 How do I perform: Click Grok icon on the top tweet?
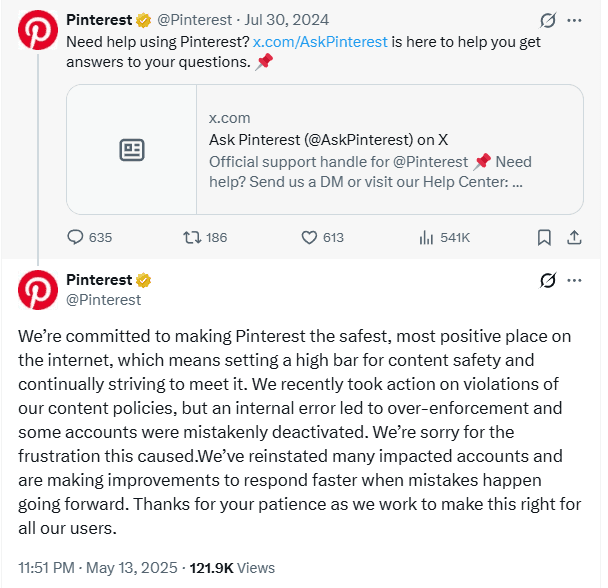(548, 20)
